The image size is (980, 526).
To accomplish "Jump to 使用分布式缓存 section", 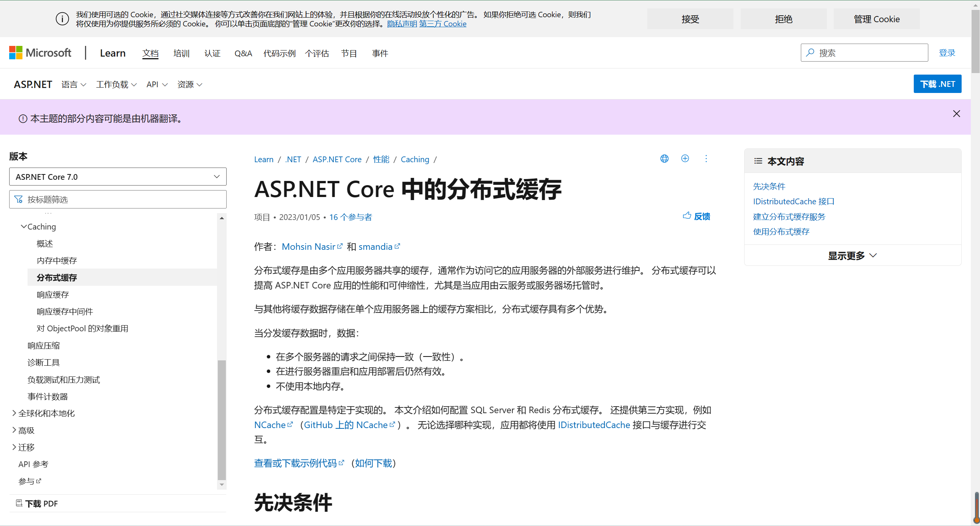I will click(x=781, y=231).
